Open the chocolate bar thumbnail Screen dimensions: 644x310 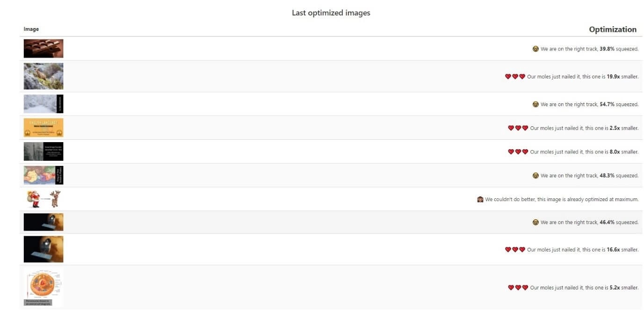pos(43,49)
